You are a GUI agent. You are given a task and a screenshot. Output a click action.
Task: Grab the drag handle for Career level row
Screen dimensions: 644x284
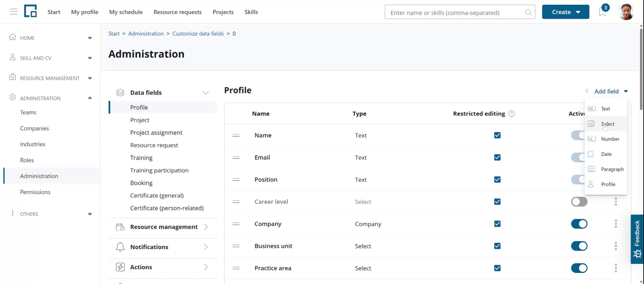pyautogui.click(x=236, y=202)
